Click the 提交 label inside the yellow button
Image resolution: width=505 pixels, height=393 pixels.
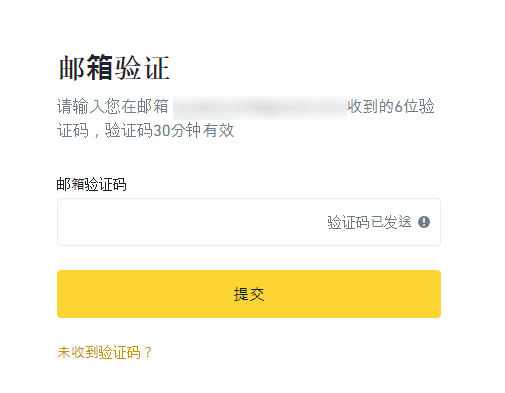point(249,294)
